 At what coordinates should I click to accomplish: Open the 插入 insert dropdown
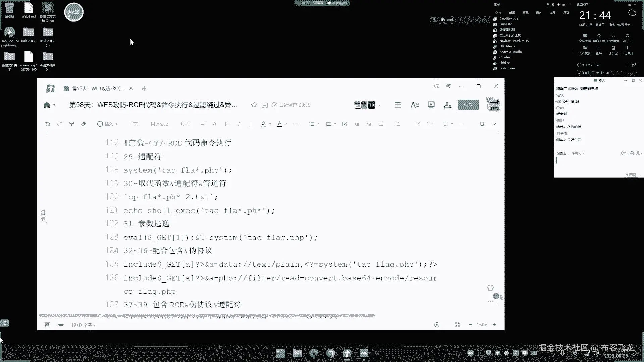click(107, 124)
